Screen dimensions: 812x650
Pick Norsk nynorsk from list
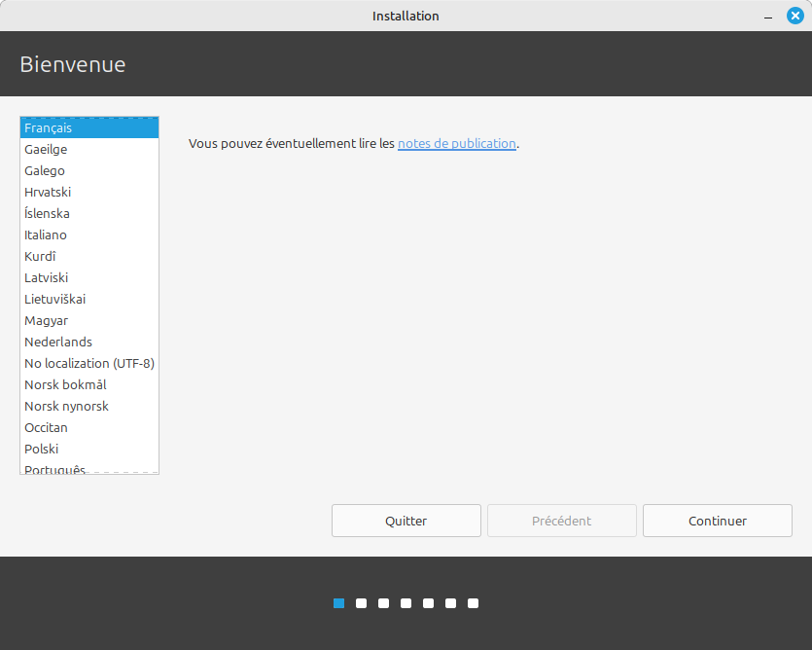[89, 407]
